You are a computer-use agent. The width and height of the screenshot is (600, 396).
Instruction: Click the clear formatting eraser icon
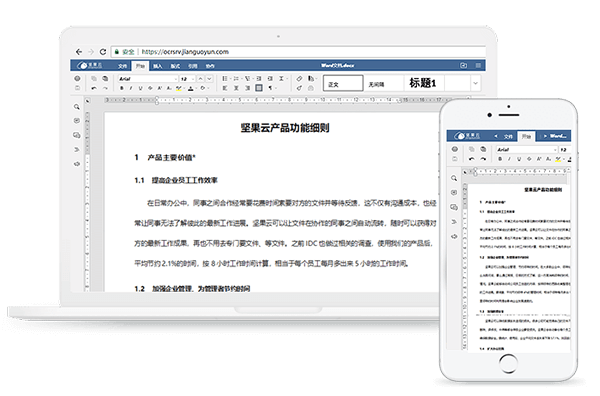299,78
